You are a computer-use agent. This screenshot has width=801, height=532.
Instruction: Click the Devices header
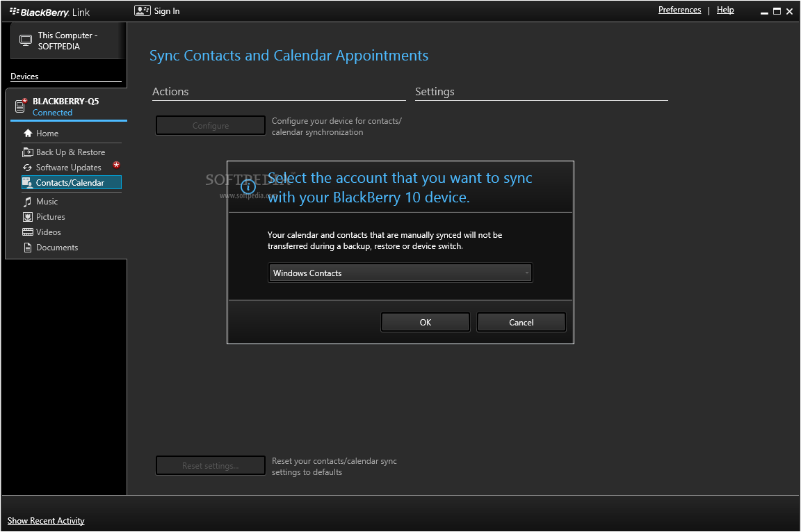tap(24, 76)
